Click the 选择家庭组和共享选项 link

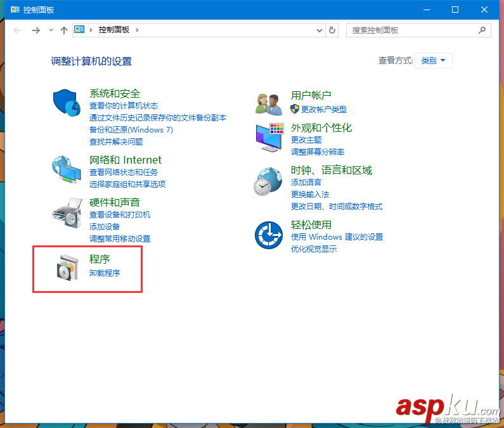tap(127, 185)
